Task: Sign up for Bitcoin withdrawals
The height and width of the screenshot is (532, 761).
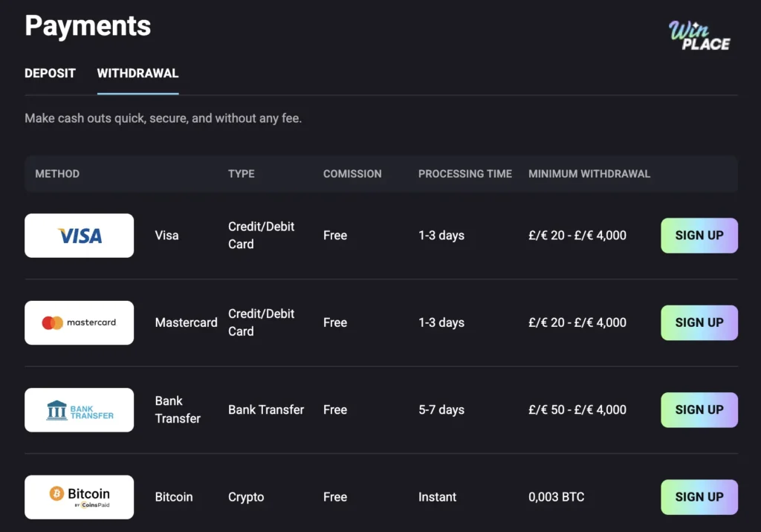Action: tap(699, 496)
